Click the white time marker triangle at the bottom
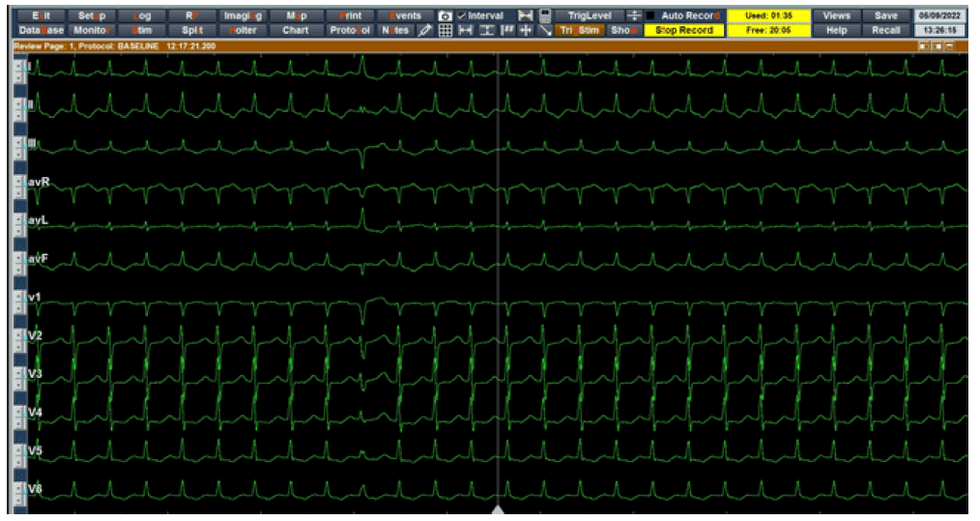Image resolution: width=980 pixels, height=521 pixels. 498,510
